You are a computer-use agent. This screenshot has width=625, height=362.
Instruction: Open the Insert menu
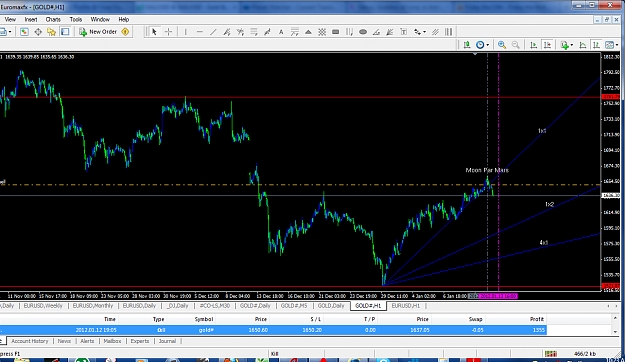tap(31, 19)
